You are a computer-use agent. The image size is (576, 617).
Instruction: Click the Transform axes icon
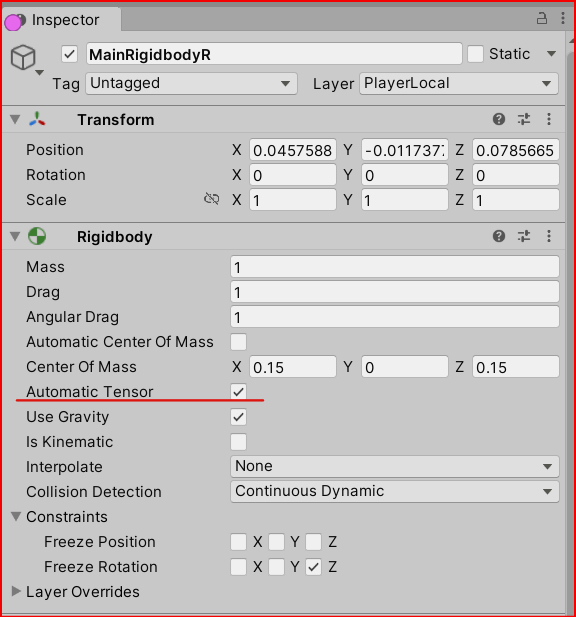pos(37,119)
